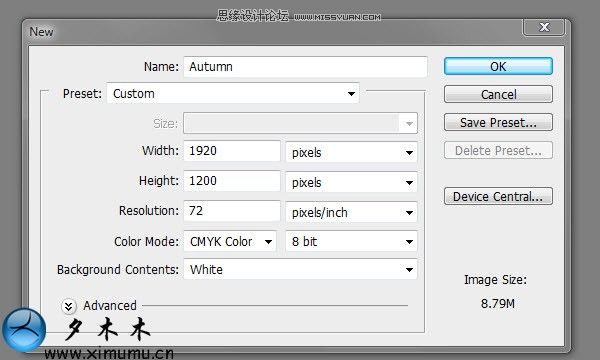Image resolution: width=600 pixels, height=360 pixels.
Task: Click the 8.79M image size value
Action: coord(497,304)
